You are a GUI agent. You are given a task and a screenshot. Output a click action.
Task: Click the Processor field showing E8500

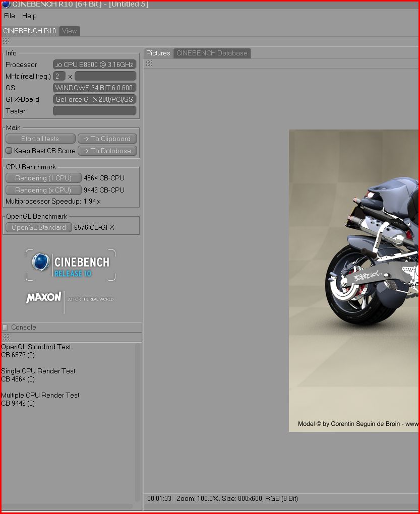pos(94,65)
